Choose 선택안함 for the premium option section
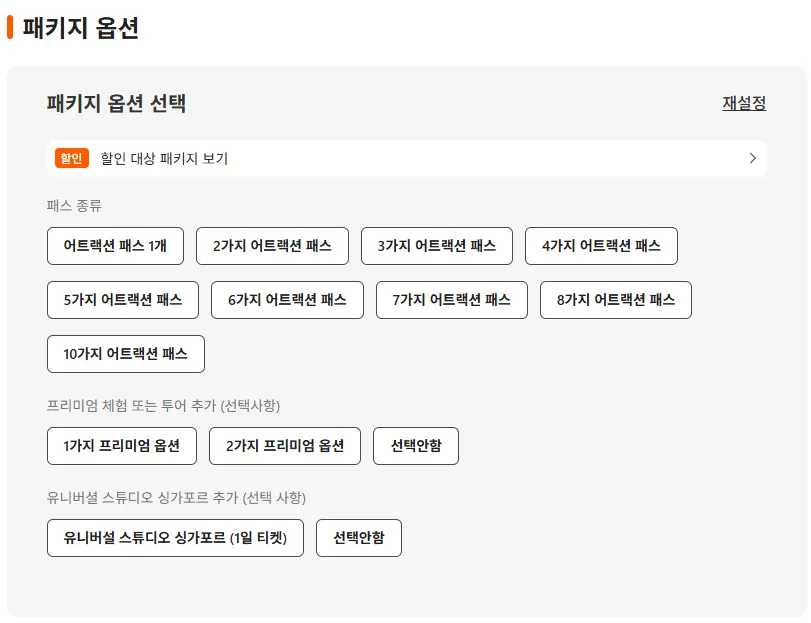Viewport: 811px width, 623px height. click(415, 446)
